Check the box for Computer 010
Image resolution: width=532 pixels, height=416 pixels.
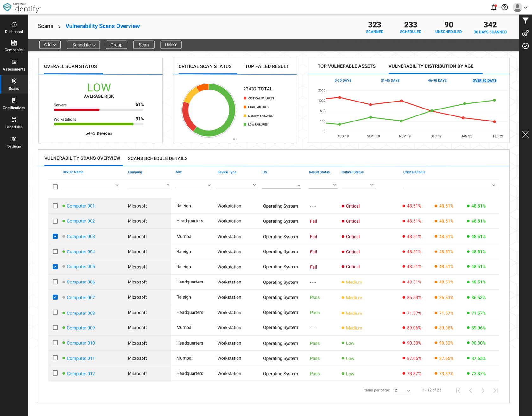tap(55, 343)
